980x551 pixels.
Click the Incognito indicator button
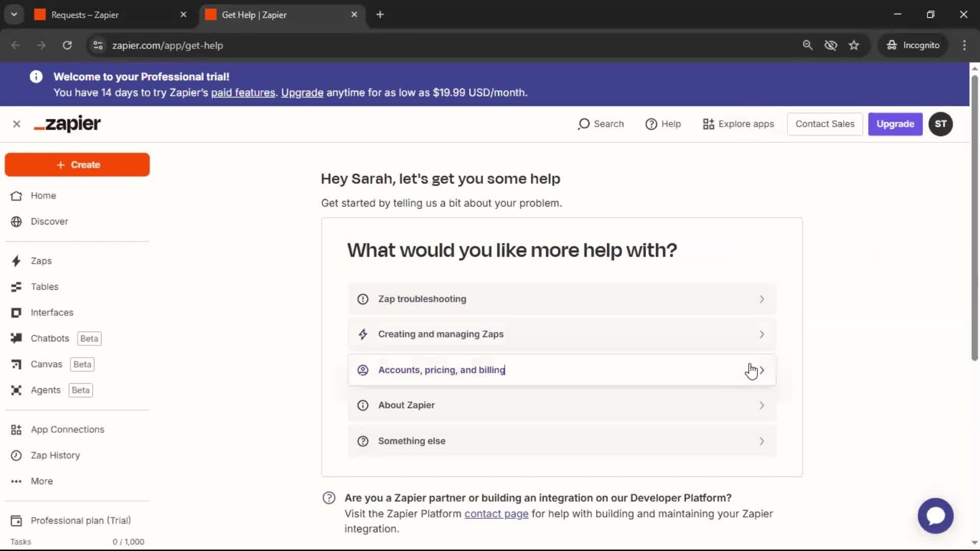[913, 45]
